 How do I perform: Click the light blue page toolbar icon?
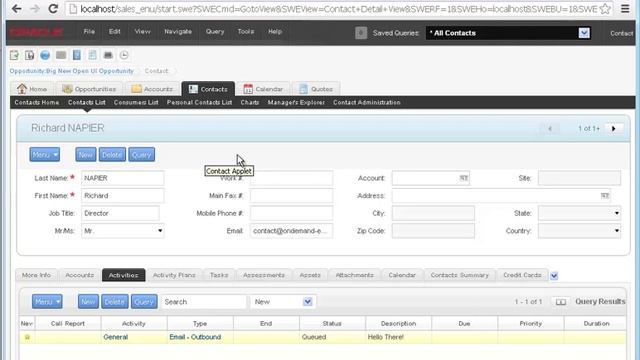tap(93, 55)
